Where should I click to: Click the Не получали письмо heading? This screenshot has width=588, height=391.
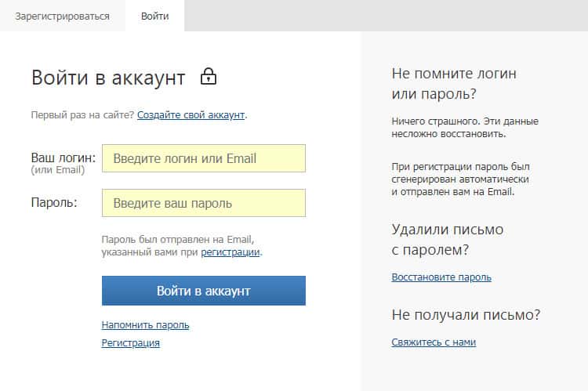pyautogui.click(x=466, y=315)
